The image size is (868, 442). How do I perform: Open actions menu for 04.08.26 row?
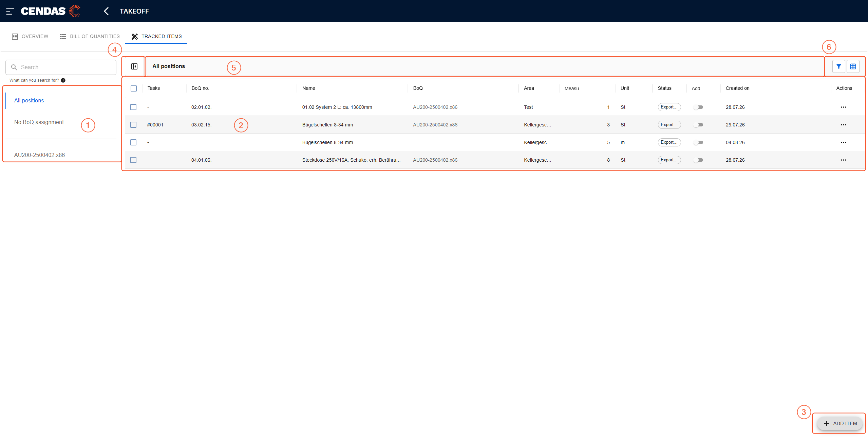tap(843, 142)
